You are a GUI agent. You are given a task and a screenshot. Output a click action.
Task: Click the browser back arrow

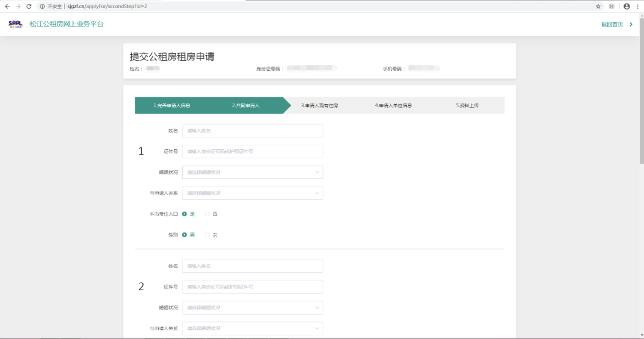[x=7, y=6]
